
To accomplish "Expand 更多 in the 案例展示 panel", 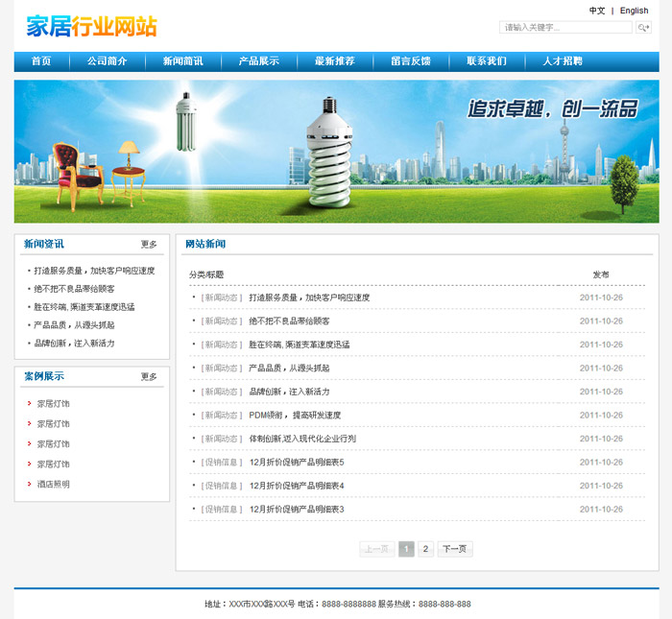I will [149, 377].
